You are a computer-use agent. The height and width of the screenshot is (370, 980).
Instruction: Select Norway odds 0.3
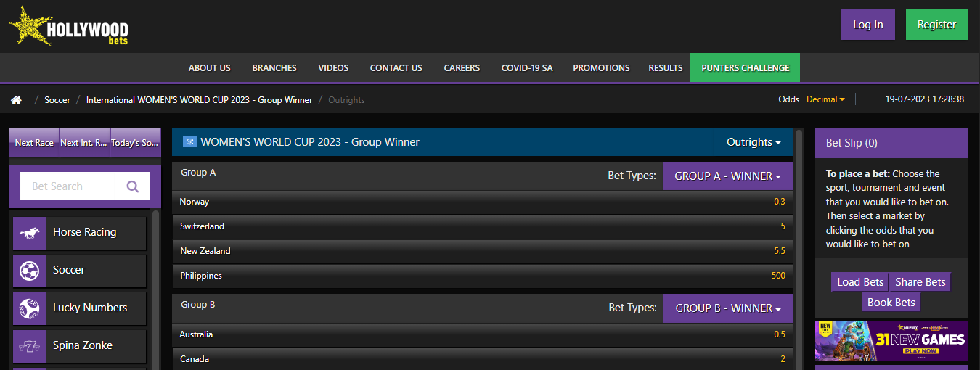[779, 202]
